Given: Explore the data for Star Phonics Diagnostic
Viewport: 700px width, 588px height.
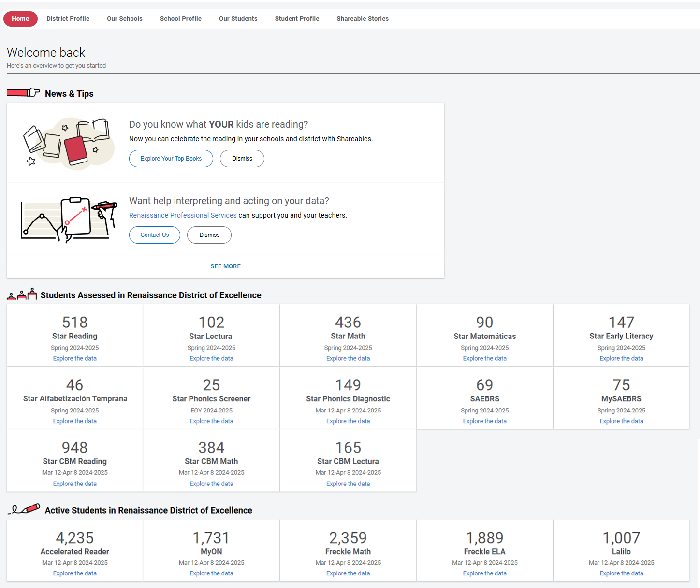Looking at the screenshot, I should click(x=348, y=421).
